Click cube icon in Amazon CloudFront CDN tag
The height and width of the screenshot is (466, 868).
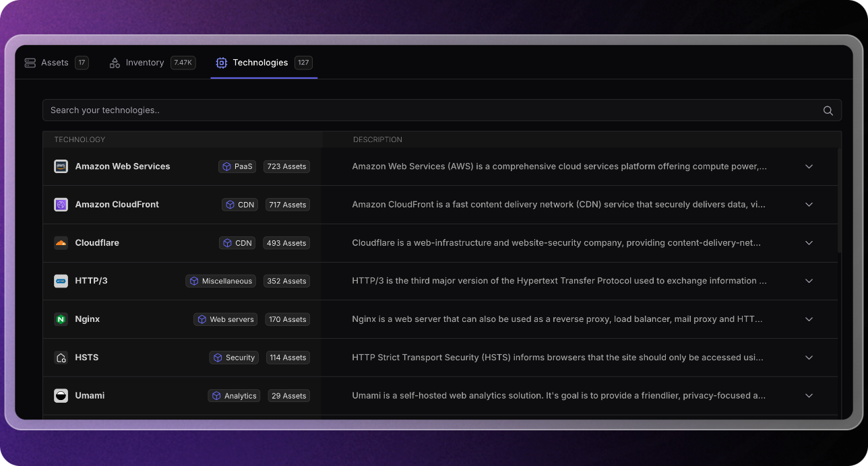tap(230, 205)
